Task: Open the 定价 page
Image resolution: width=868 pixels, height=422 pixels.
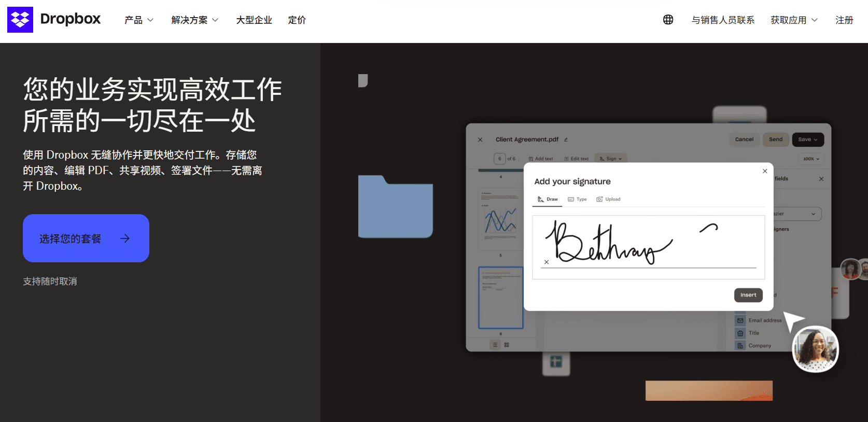Action: point(297,20)
